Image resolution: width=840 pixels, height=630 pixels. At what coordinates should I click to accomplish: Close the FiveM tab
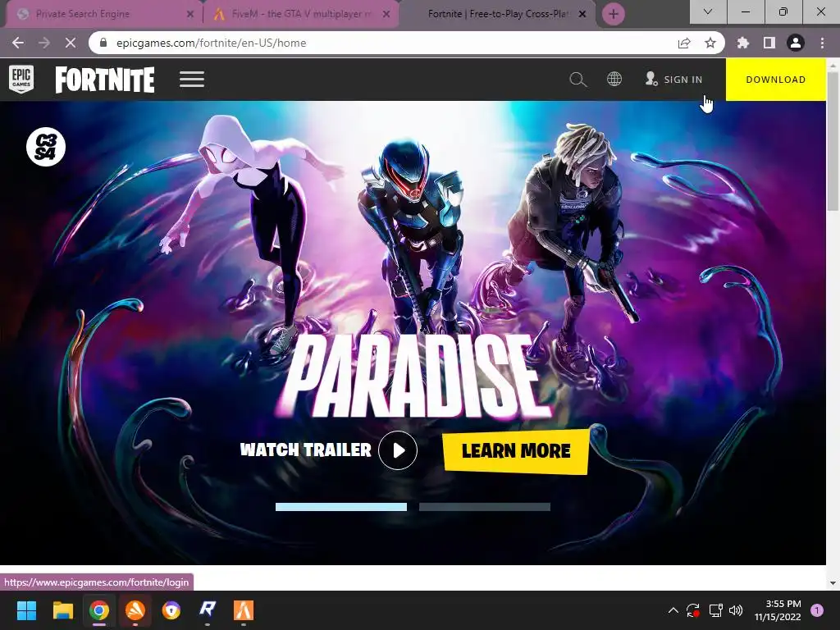point(386,15)
